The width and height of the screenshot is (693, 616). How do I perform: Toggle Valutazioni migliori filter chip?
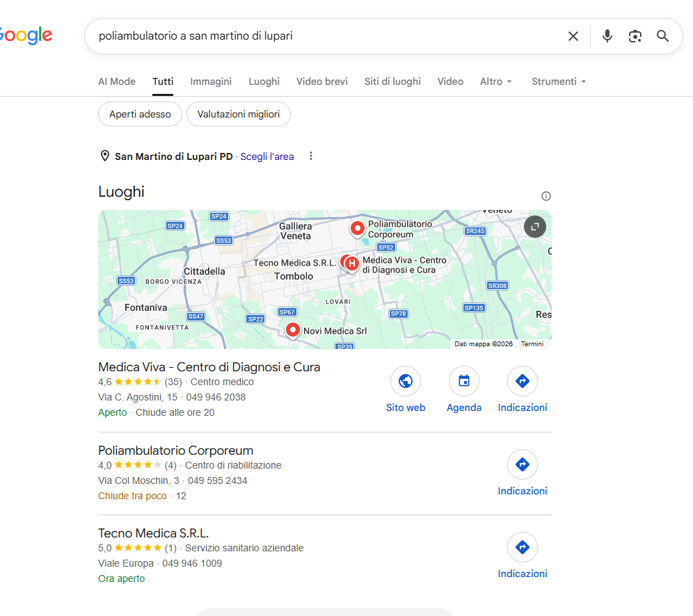(239, 114)
